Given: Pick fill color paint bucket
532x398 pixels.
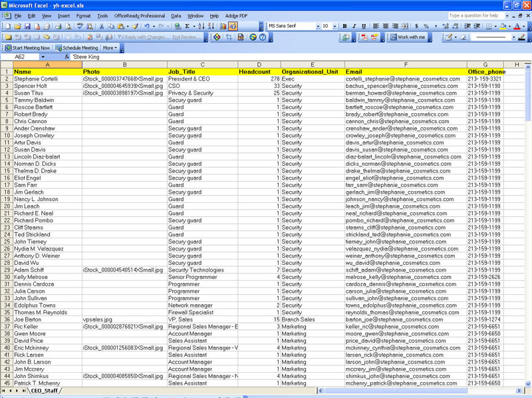Looking at the screenshot, I should pyautogui.click(x=503, y=26).
